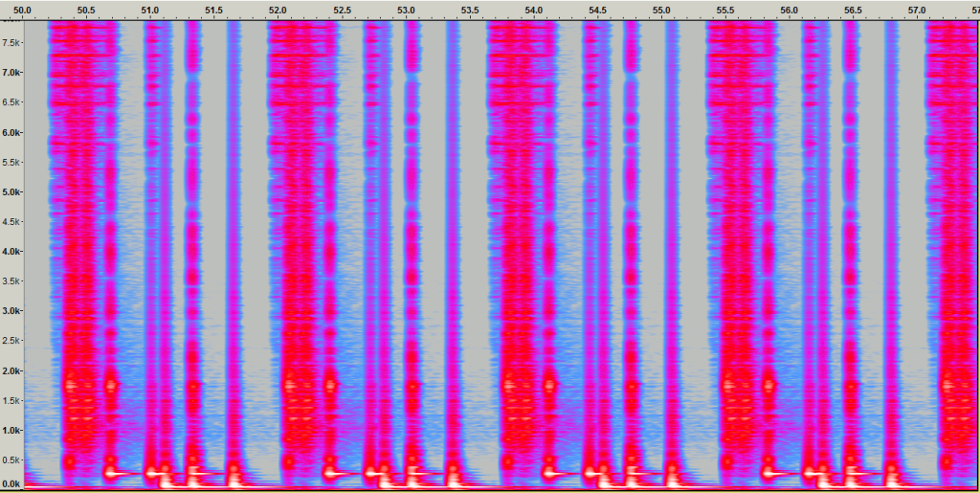Click the 0.0k label at the frequency axis bottom

[x=11, y=485]
